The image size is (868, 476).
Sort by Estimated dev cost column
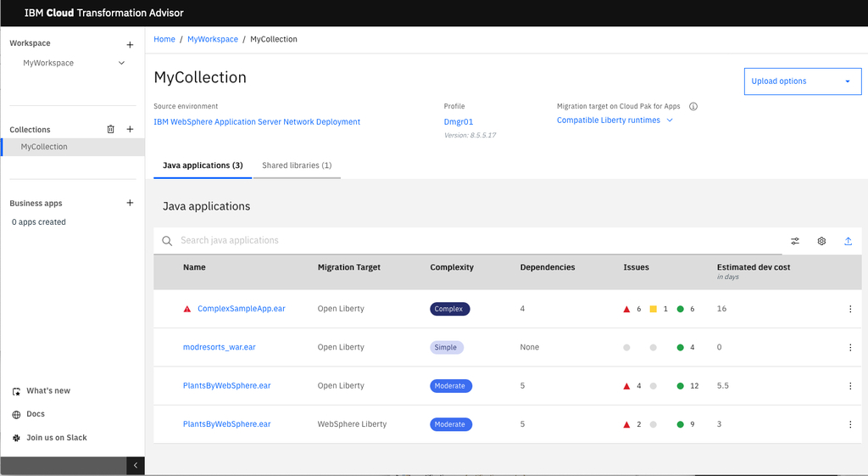pyautogui.click(x=754, y=267)
